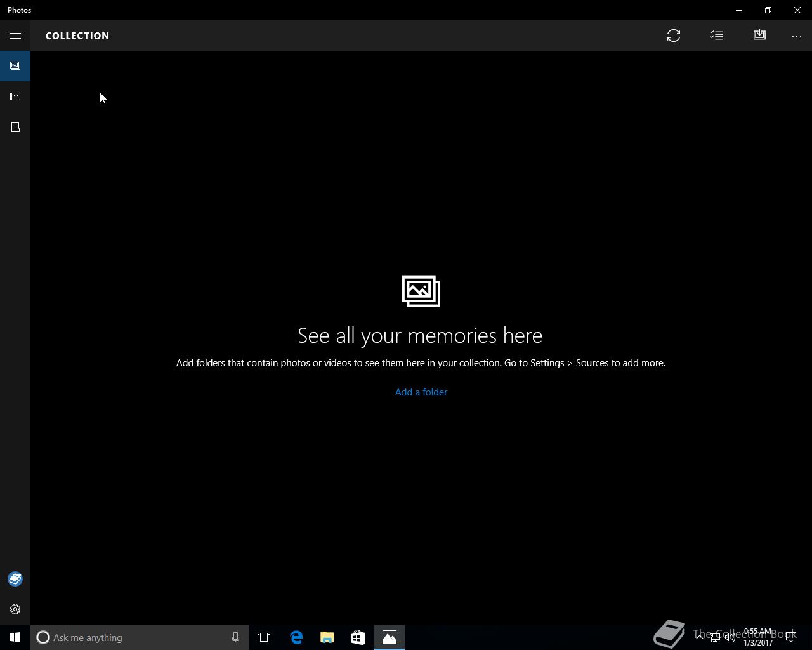Open File Explorer from taskbar

tap(327, 637)
